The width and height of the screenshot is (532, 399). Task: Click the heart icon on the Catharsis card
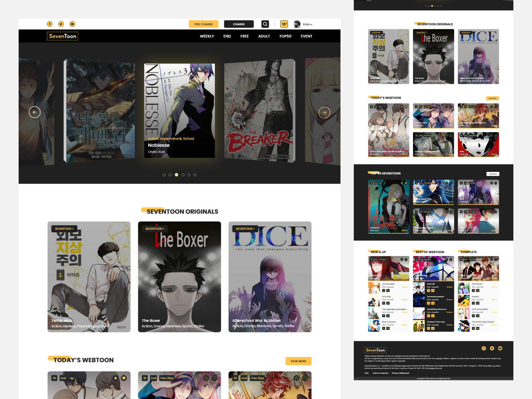tap(406, 183)
